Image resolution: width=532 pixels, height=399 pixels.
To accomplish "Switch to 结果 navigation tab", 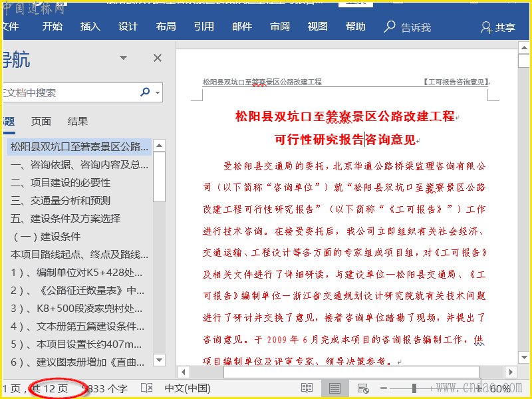I will [x=77, y=122].
